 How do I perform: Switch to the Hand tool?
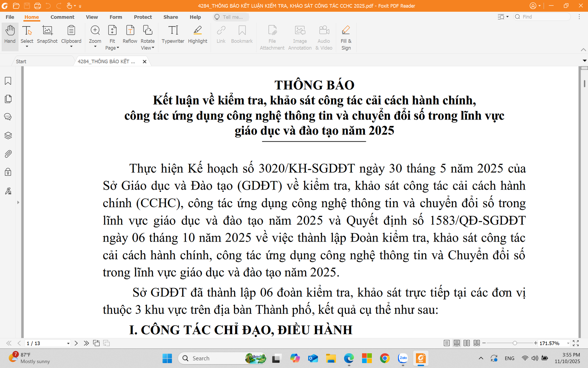(10, 36)
